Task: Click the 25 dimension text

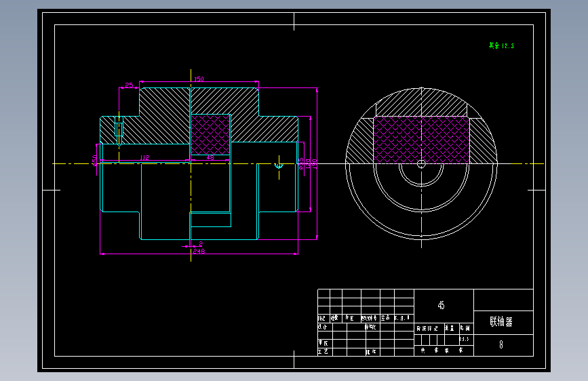Action: [129, 85]
